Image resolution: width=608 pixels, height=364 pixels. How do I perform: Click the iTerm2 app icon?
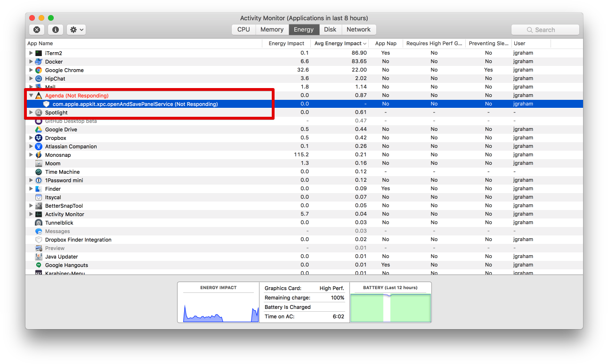[39, 53]
